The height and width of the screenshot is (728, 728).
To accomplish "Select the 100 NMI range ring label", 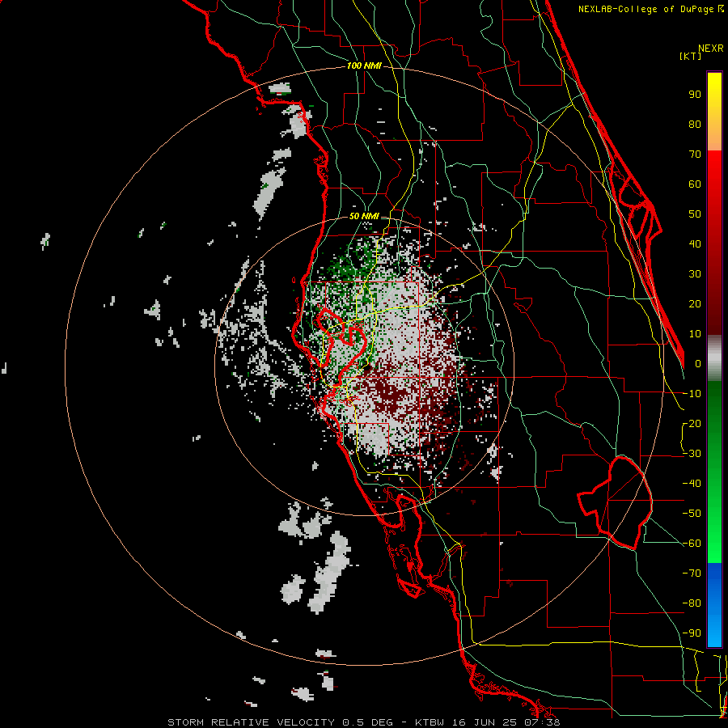I will 364,66.
